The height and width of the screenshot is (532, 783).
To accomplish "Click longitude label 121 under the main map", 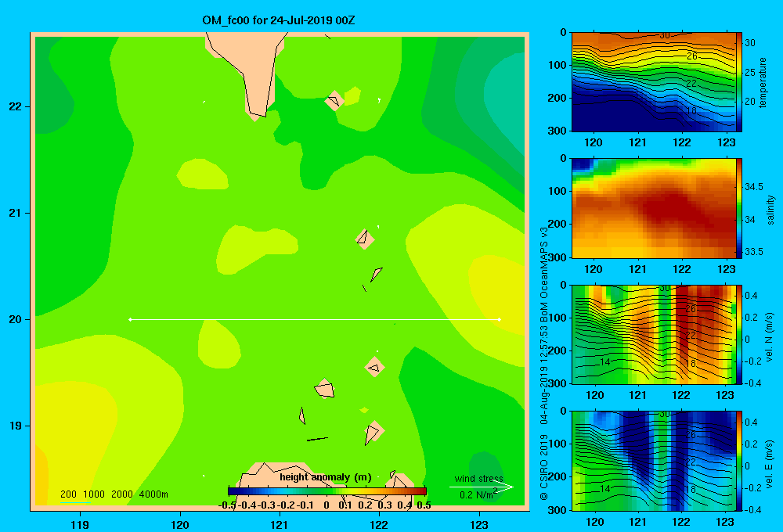I will (x=280, y=524).
